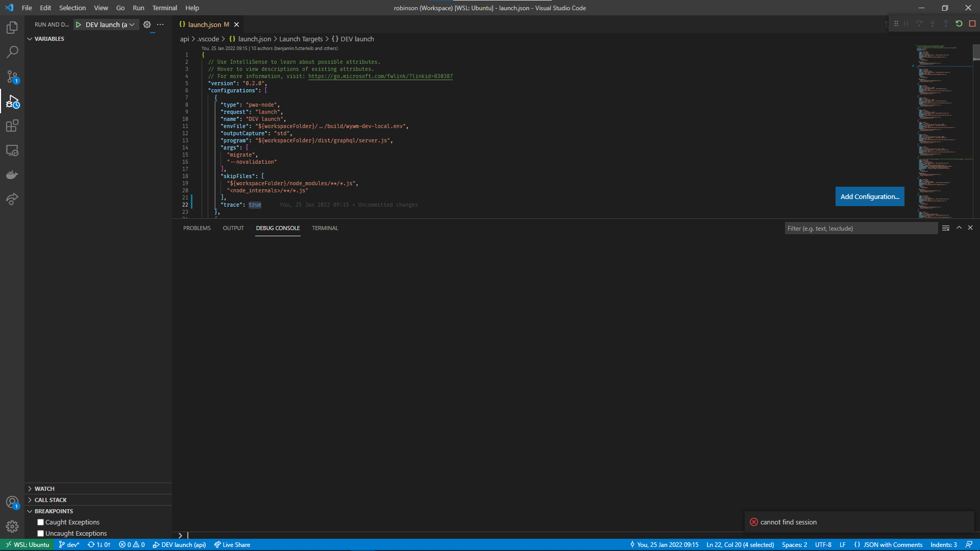Open launch.json with the gear icon
The height and width of the screenshot is (551, 980).
147,24
